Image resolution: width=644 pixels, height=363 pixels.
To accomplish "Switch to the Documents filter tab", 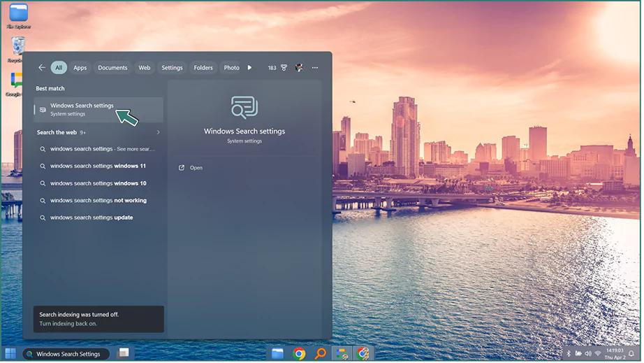I will pos(113,68).
